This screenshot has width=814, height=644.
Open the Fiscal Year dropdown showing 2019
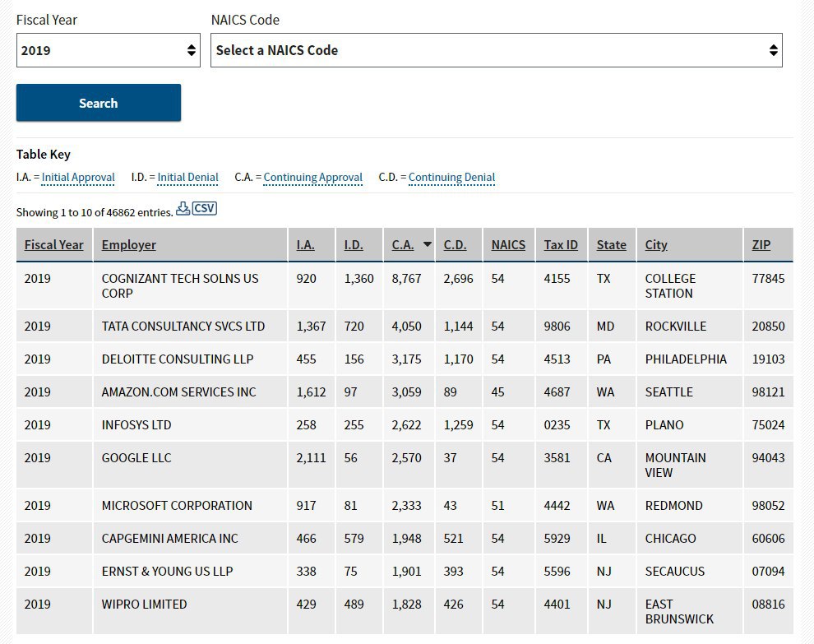tap(108, 50)
